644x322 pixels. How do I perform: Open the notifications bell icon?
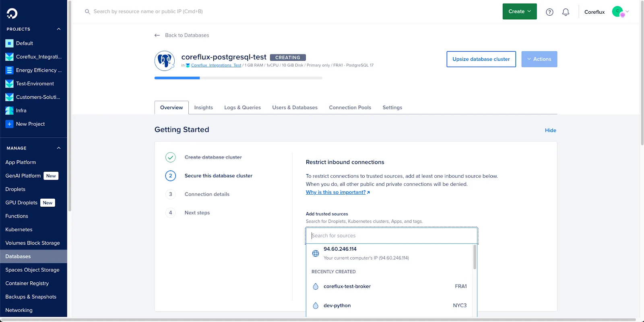pos(566,12)
